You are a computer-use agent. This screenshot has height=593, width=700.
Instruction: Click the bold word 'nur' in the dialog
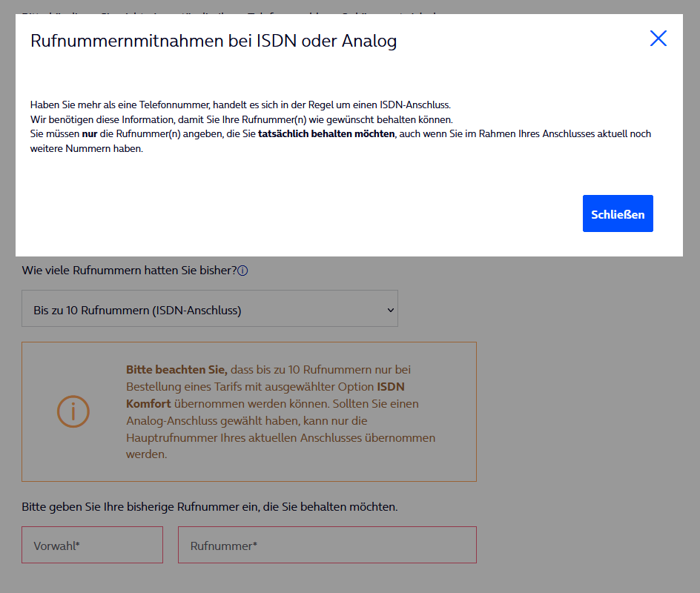point(89,134)
